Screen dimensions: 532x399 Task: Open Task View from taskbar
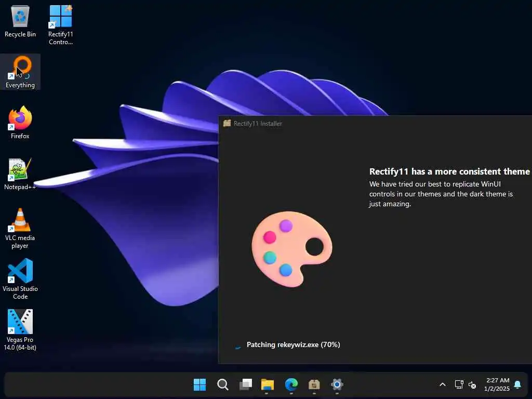pyautogui.click(x=246, y=384)
